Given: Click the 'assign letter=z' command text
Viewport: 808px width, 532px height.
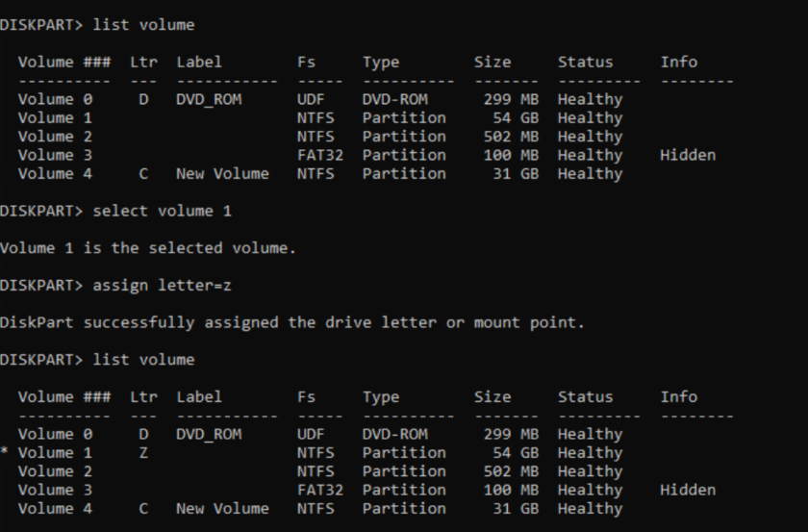Looking at the screenshot, I should click(162, 286).
